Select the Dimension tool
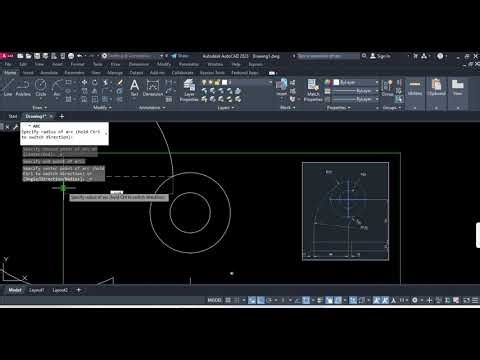480x360 pixels. tap(153, 87)
